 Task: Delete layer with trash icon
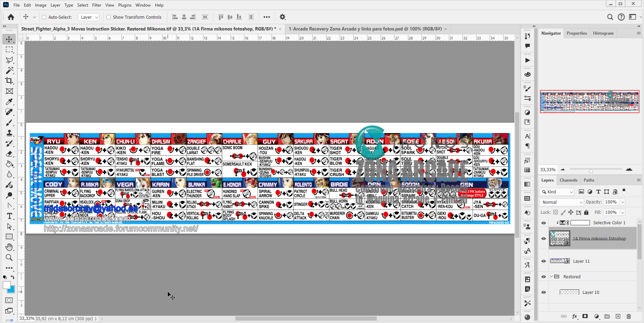(x=629, y=316)
